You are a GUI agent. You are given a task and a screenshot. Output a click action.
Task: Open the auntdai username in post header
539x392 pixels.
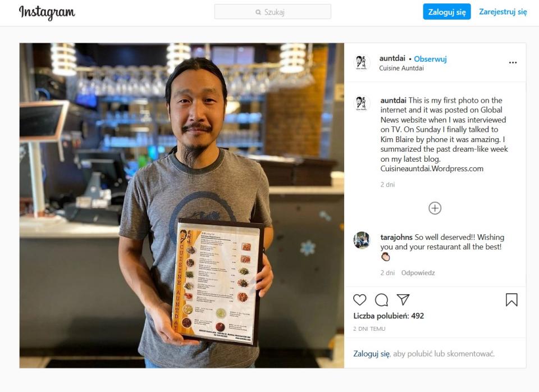(392, 58)
